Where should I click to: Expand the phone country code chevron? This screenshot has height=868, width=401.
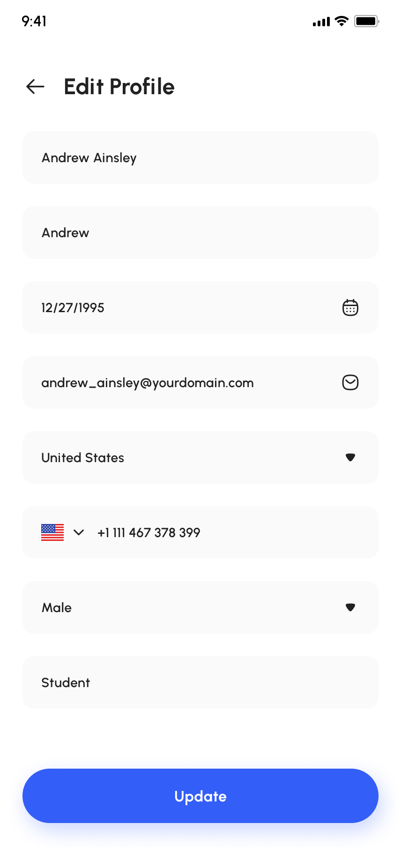pyautogui.click(x=79, y=532)
